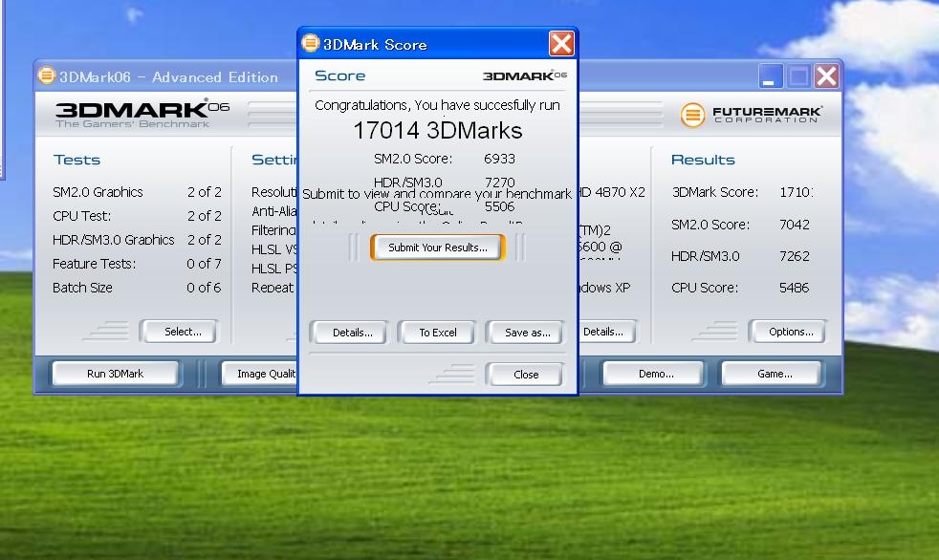Click the '3DMARK06 The Gamers' Benchmark' logo

[x=142, y=114]
